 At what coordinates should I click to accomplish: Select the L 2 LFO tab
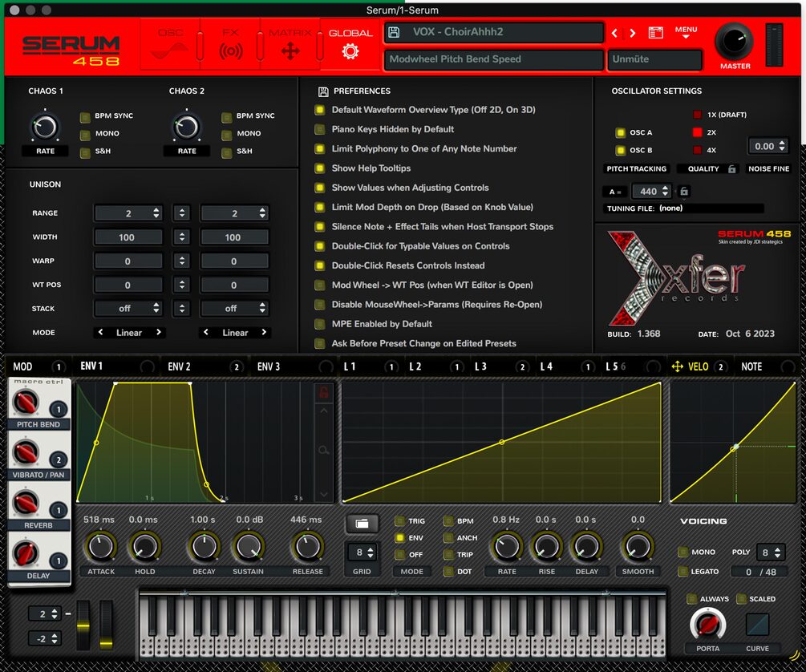click(x=415, y=366)
